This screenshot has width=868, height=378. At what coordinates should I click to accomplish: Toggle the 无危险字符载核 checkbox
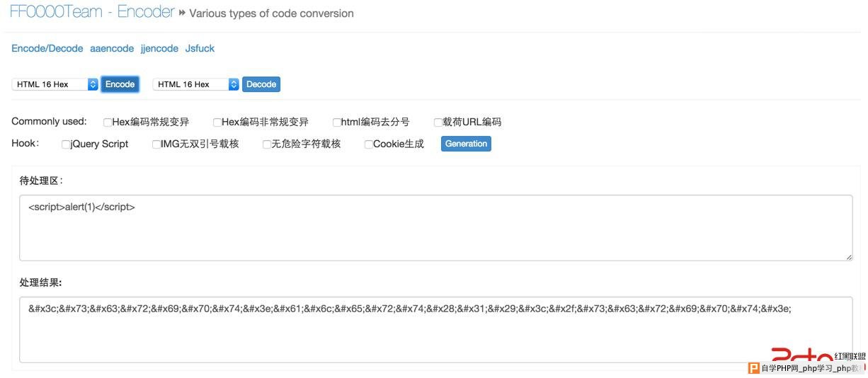(x=267, y=144)
